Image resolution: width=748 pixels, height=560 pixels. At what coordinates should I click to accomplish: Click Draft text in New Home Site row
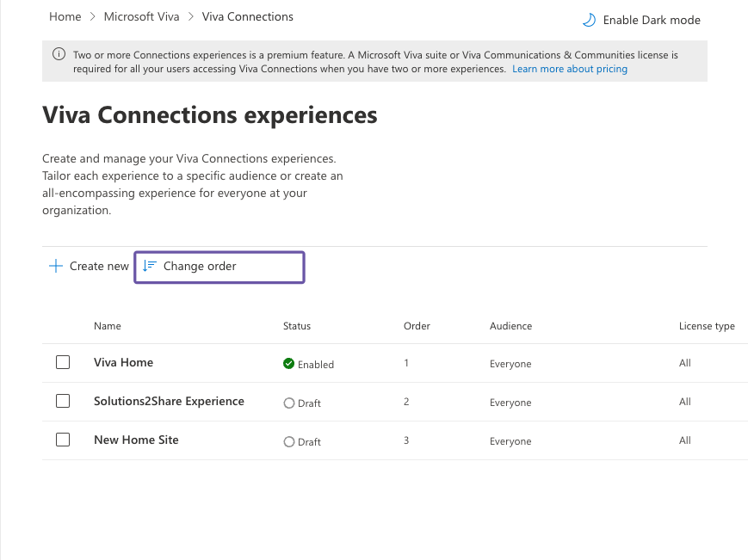click(x=309, y=442)
